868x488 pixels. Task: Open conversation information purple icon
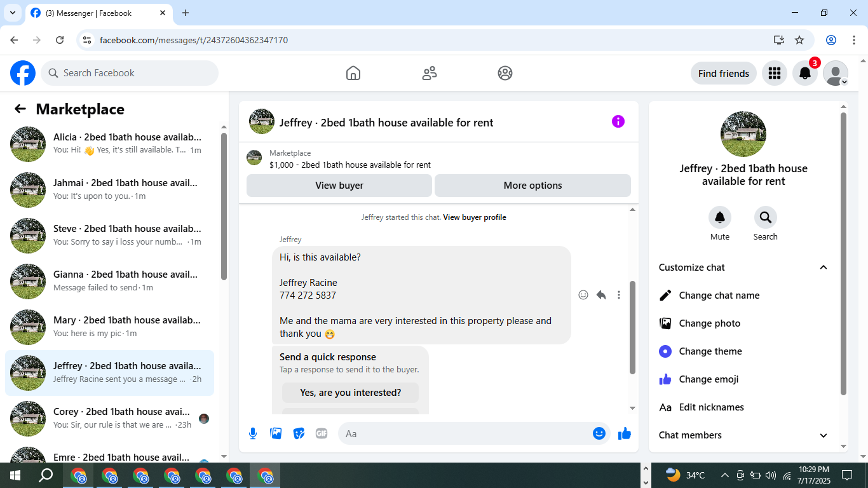618,121
